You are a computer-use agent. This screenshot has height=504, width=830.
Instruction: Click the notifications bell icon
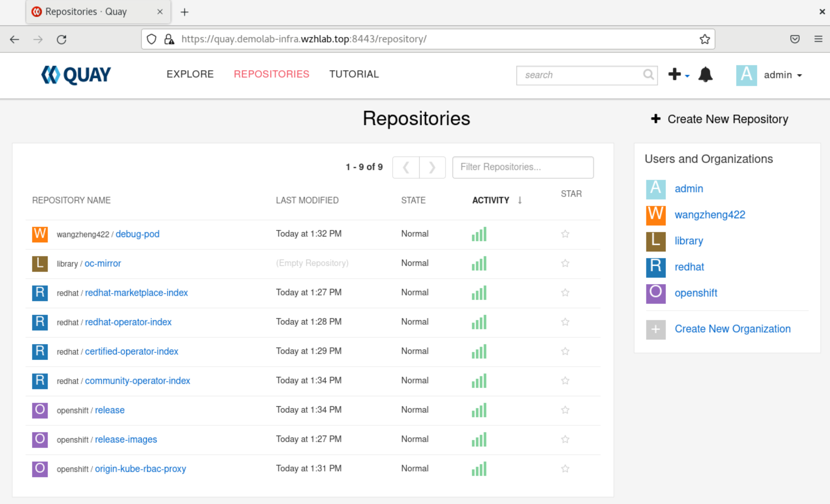(705, 74)
